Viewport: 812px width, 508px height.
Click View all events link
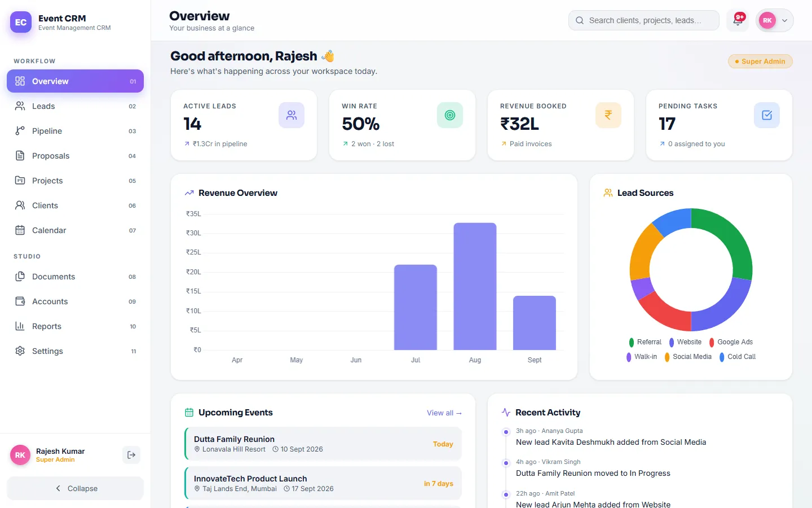(x=444, y=413)
